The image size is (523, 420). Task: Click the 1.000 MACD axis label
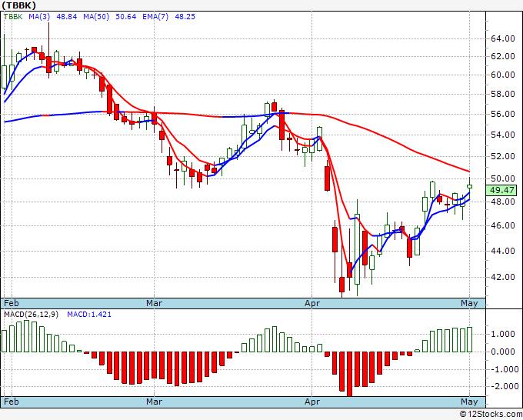pyautogui.click(x=503, y=335)
